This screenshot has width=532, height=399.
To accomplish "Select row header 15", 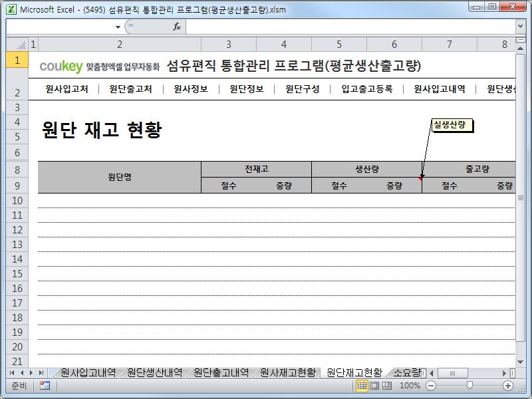I will coord(17,273).
